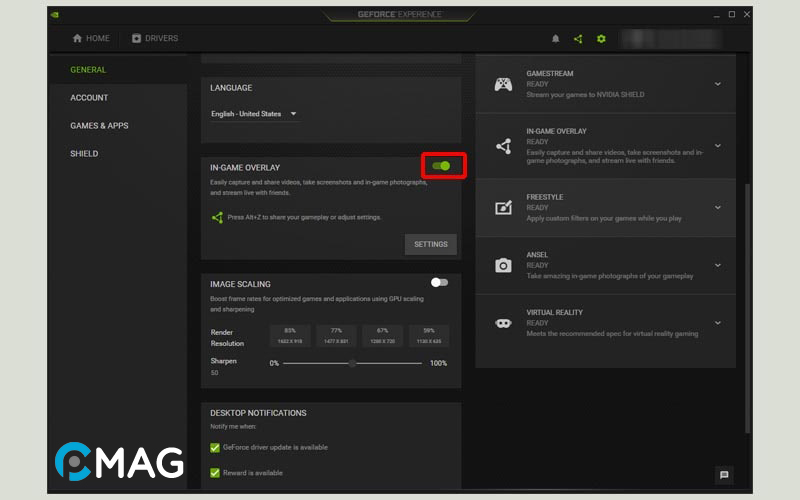Click the Home house icon
This screenshot has height=500, width=800.
click(77, 38)
